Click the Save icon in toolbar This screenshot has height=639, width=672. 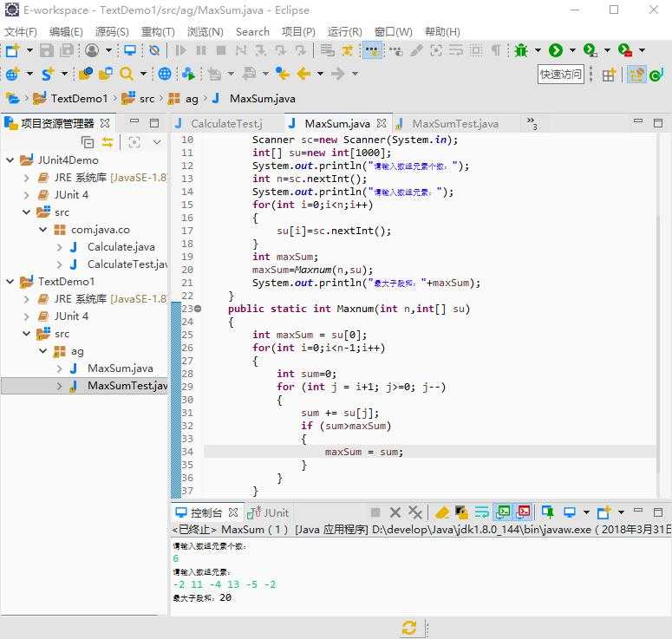coord(46,50)
